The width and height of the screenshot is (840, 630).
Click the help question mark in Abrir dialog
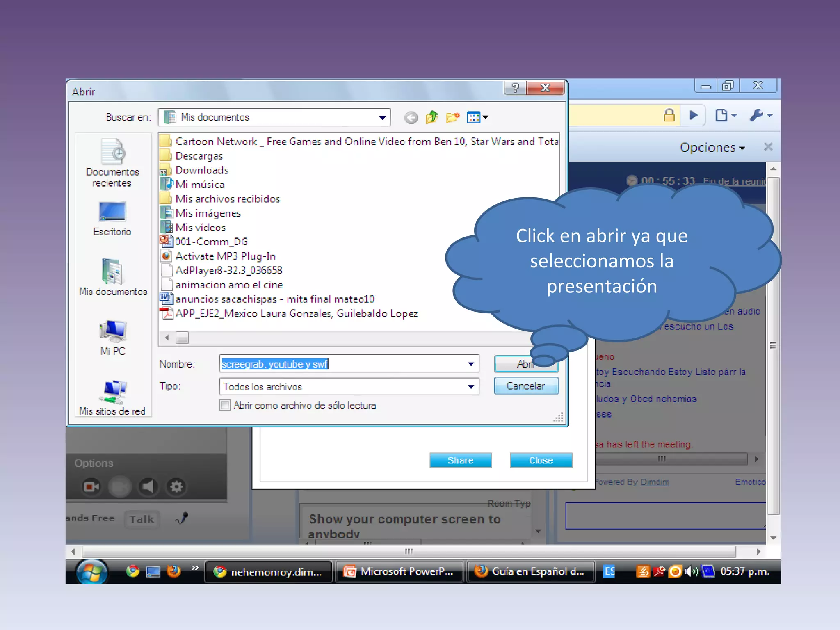coord(515,87)
